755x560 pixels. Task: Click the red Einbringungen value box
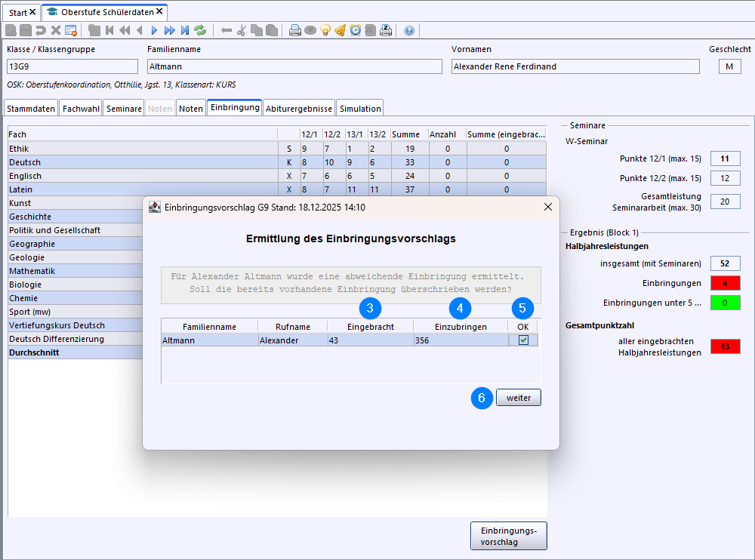[725, 283]
